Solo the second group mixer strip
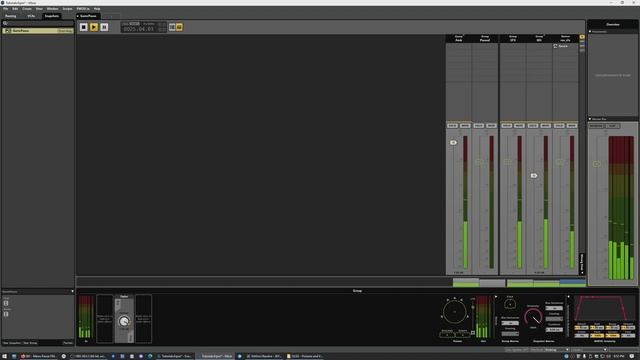The width and height of the screenshot is (640, 360). point(478,126)
